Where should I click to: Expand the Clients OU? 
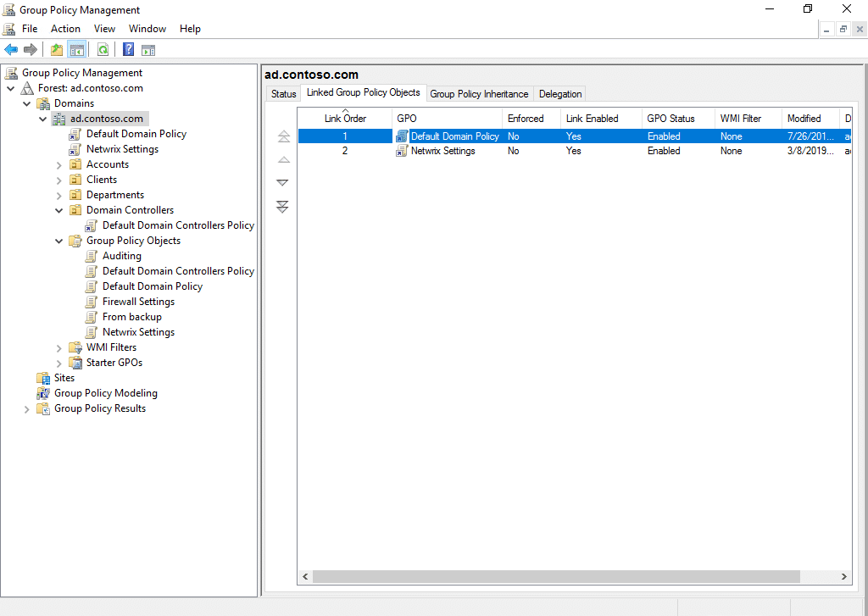click(x=59, y=180)
